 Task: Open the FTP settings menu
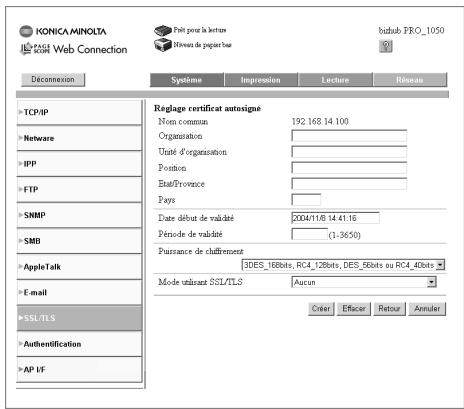(79, 189)
